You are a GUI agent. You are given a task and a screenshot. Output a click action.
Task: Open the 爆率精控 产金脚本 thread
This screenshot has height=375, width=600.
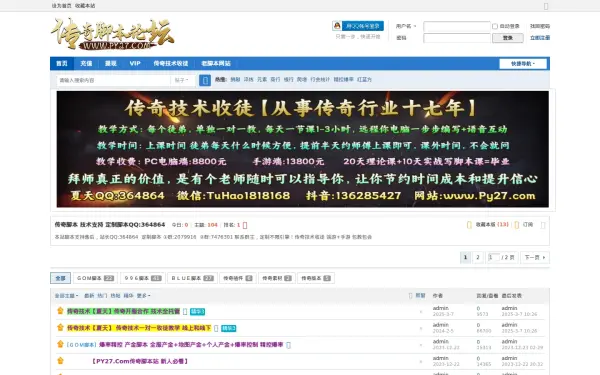[191, 345]
